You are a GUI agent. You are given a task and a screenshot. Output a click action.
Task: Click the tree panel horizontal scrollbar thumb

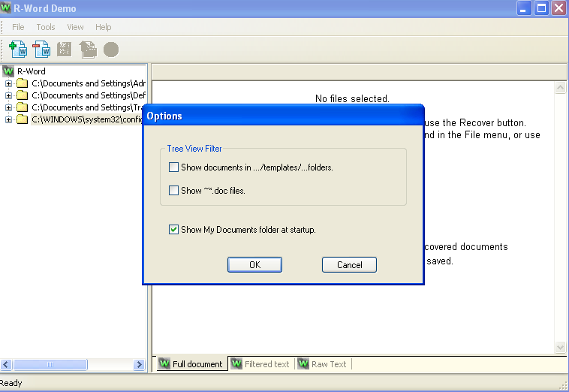tap(50, 364)
